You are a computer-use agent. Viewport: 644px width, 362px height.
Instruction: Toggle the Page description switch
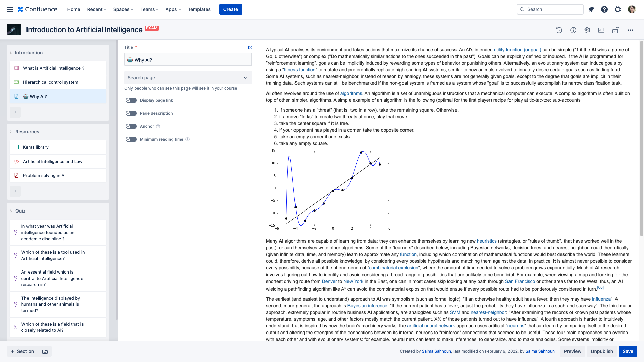tap(131, 113)
